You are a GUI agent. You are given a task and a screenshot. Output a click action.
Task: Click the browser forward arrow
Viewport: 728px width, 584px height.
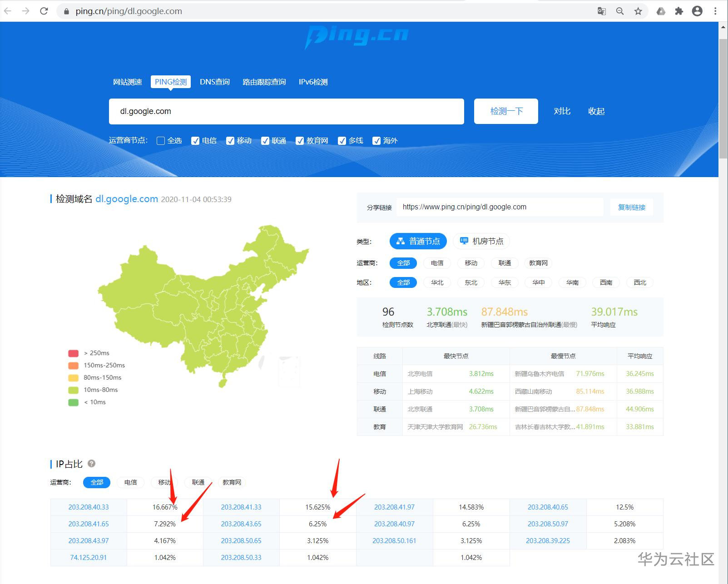(25, 11)
